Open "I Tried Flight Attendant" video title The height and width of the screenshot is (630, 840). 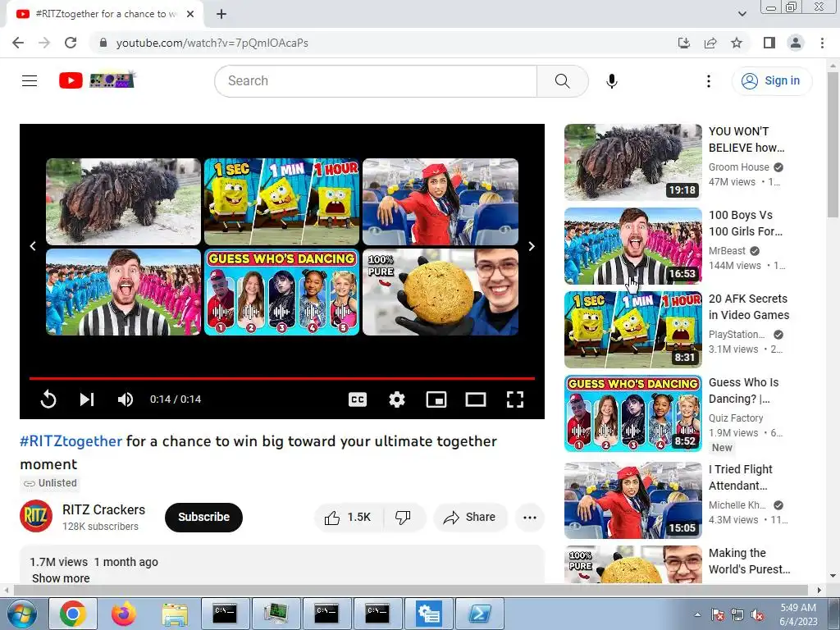pos(741,477)
